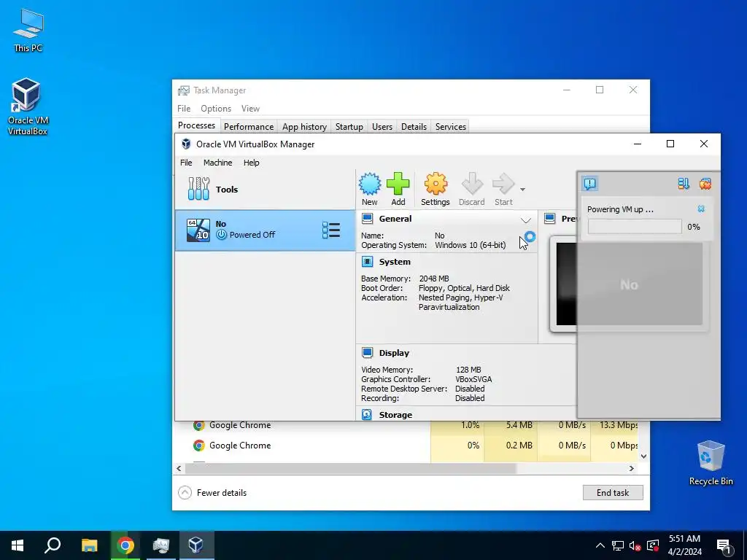
Task: Click the Video Memory value 128 MB
Action: pyautogui.click(x=468, y=370)
